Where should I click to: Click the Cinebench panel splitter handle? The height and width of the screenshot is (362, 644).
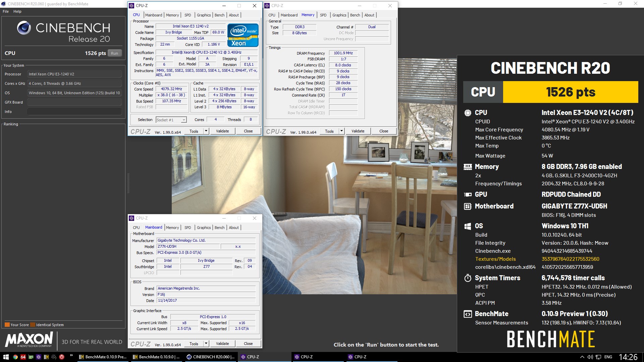[128, 183]
